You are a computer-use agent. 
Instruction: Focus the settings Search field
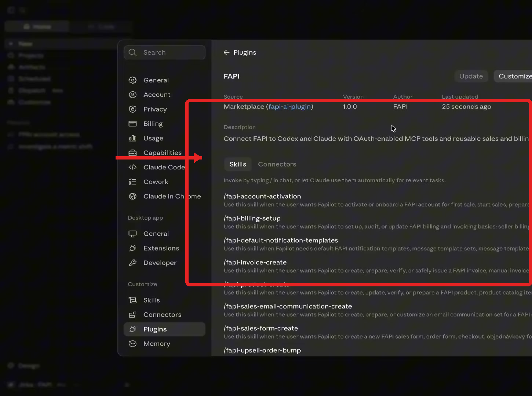click(x=164, y=52)
